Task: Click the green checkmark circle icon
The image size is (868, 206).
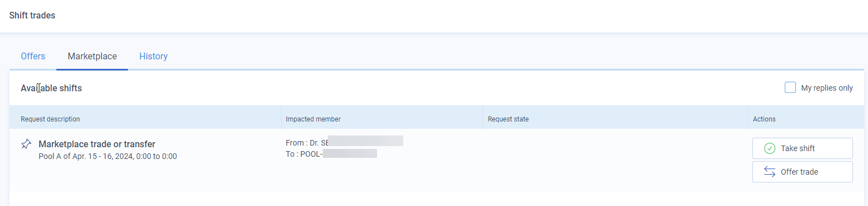Action: 769,148
